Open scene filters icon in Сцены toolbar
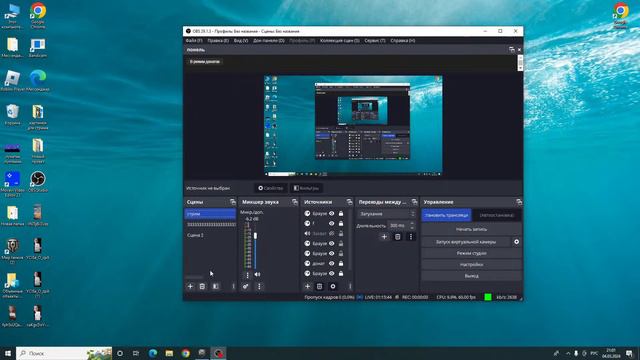This screenshot has height=360, width=640. click(216, 287)
